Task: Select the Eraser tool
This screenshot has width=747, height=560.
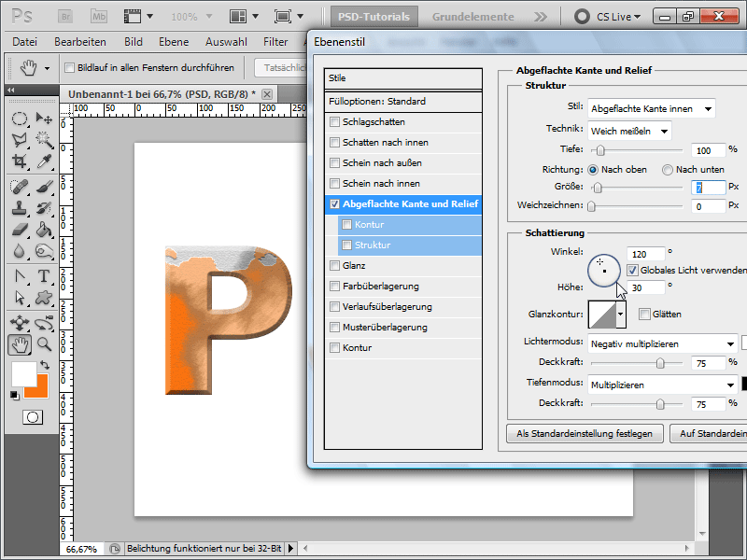Action: [x=19, y=230]
